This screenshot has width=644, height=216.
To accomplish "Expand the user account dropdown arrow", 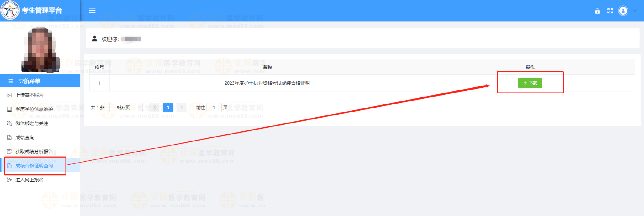I will click(635, 11).
